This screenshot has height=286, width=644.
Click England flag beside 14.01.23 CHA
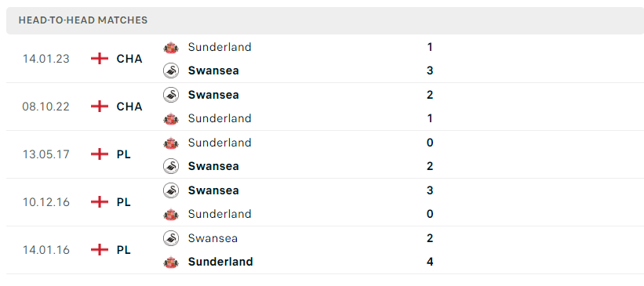pos(100,59)
